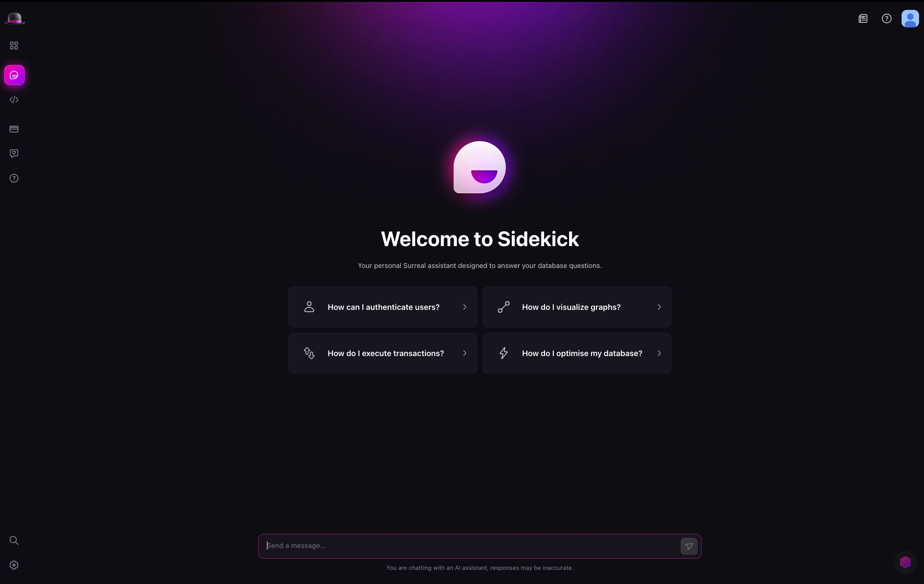The image size is (924, 584).
Task: Click the sidebar help question mark icon
Action: click(14, 178)
